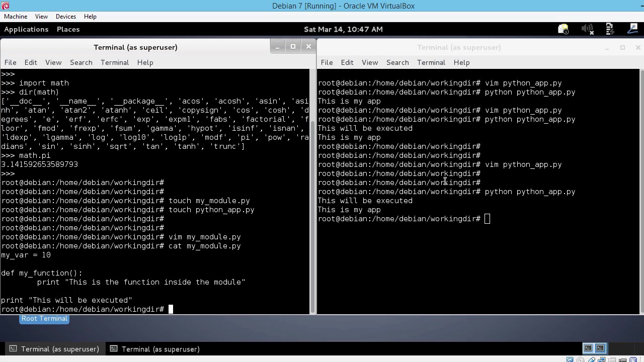Open the clock showing Sat Mar 14
Image resolution: width=644 pixels, height=362 pixels.
[x=343, y=29]
